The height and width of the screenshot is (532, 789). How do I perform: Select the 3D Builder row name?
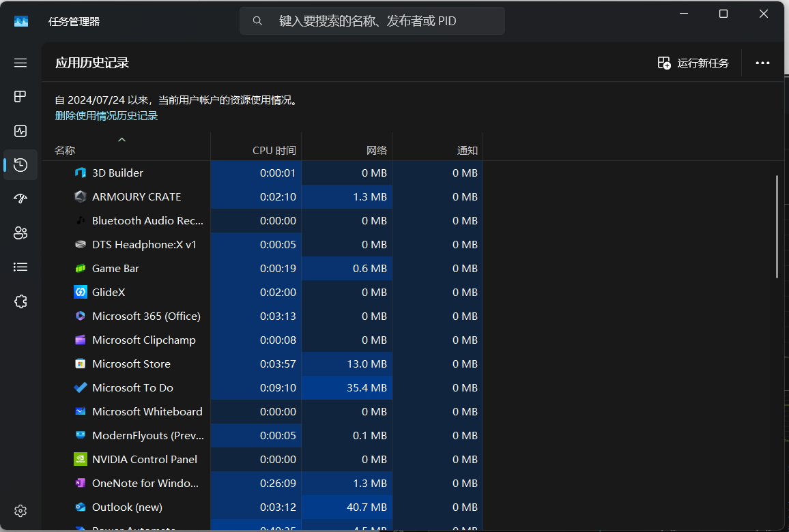[x=118, y=173]
